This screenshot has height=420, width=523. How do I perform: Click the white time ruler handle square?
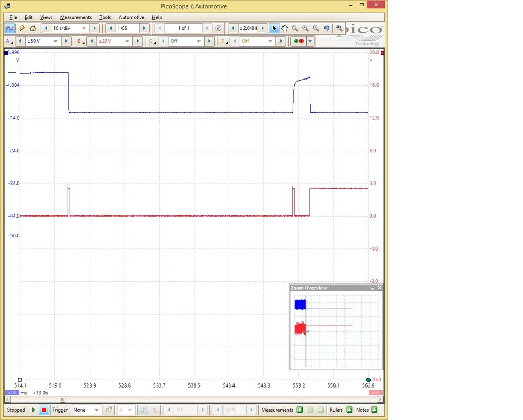point(20,380)
